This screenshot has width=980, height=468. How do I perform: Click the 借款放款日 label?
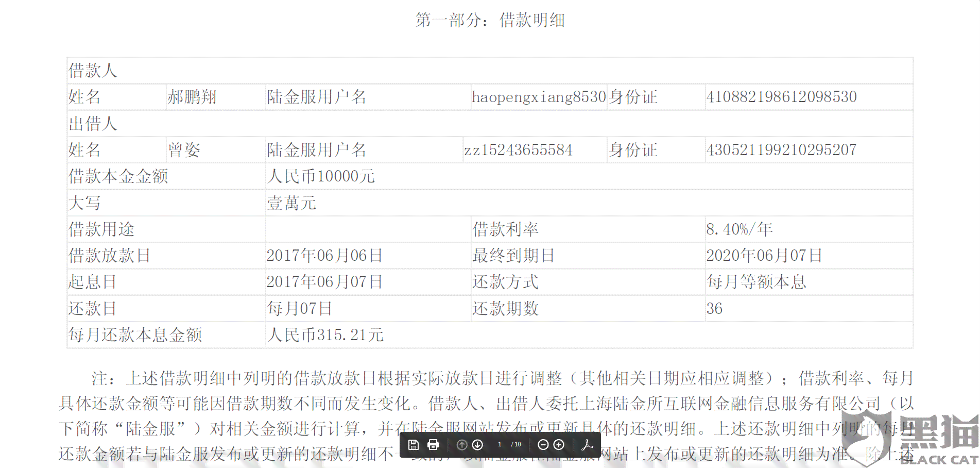click(110, 256)
